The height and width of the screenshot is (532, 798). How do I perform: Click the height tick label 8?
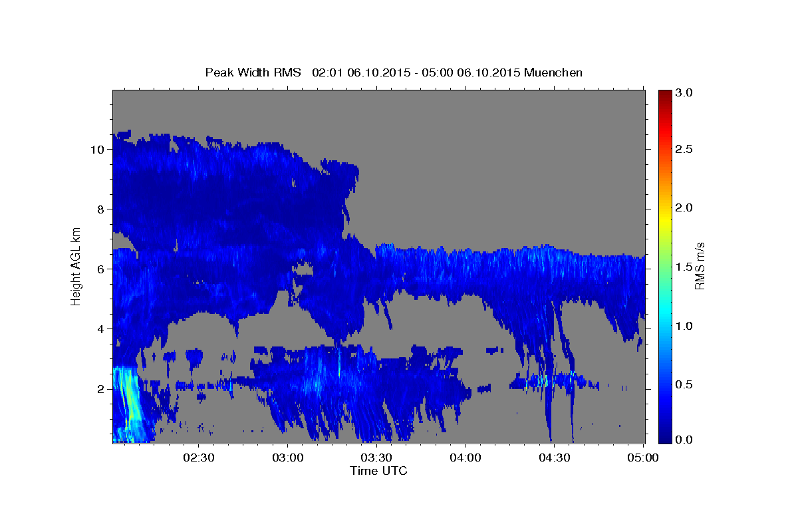[101, 209]
